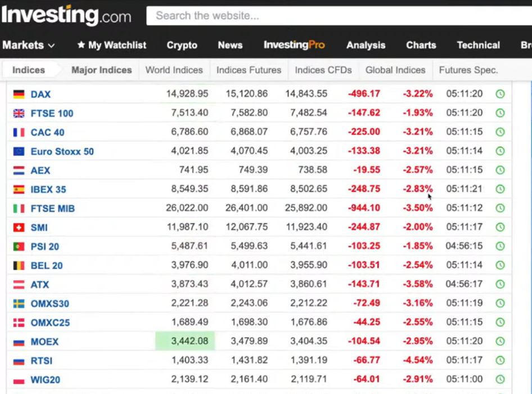The image size is (532, 394).
Task: Click the Spanish flag icon beside IBEX 35
Action: [x=19, y=190]
